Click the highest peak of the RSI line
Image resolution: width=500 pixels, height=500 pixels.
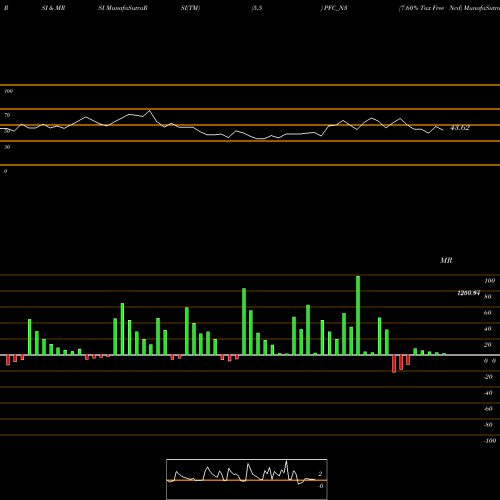click(150, 110)
